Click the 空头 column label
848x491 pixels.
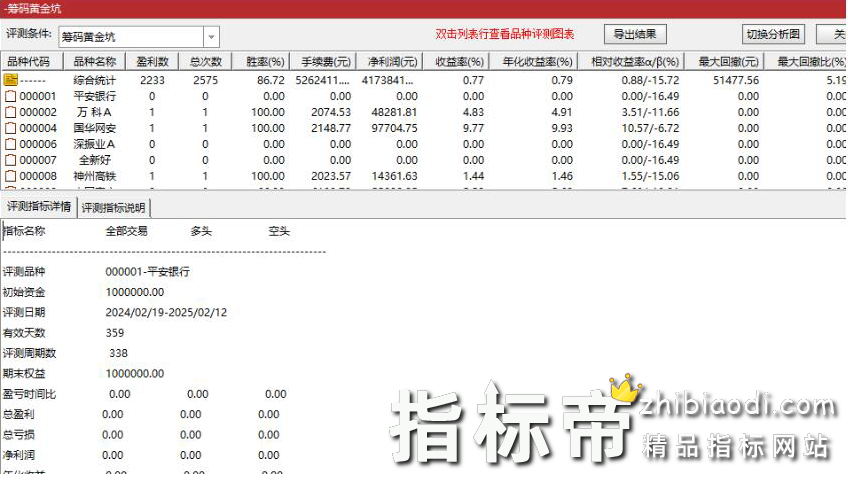click(279, 231)
